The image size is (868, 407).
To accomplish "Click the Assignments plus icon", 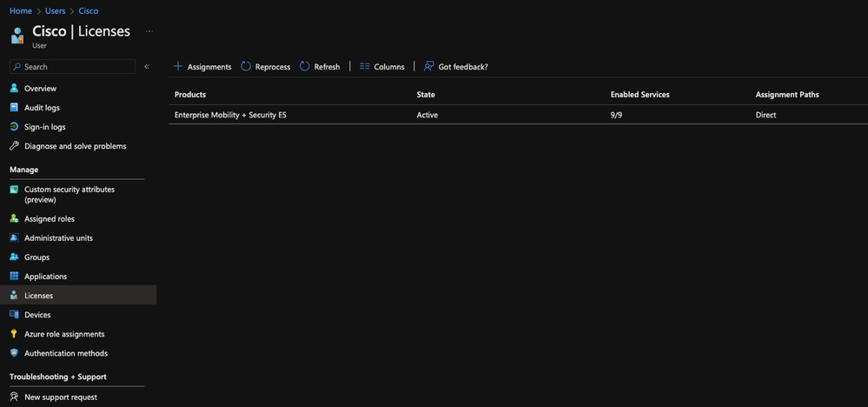I will [x=178, y=66].
